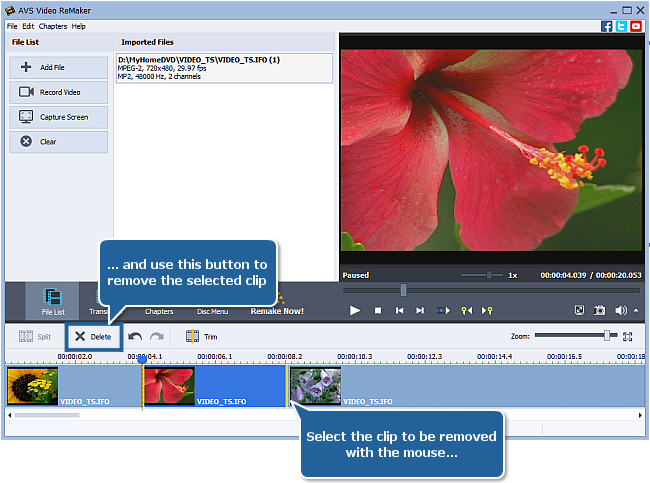Open the Trim tool
Image resolution: width=650 pixels, height=483 pixels.
(201, 337)
